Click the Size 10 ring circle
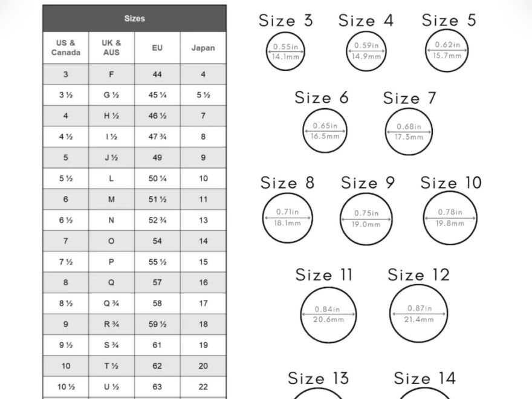The image size is (532, 399). tap(450, 218)
